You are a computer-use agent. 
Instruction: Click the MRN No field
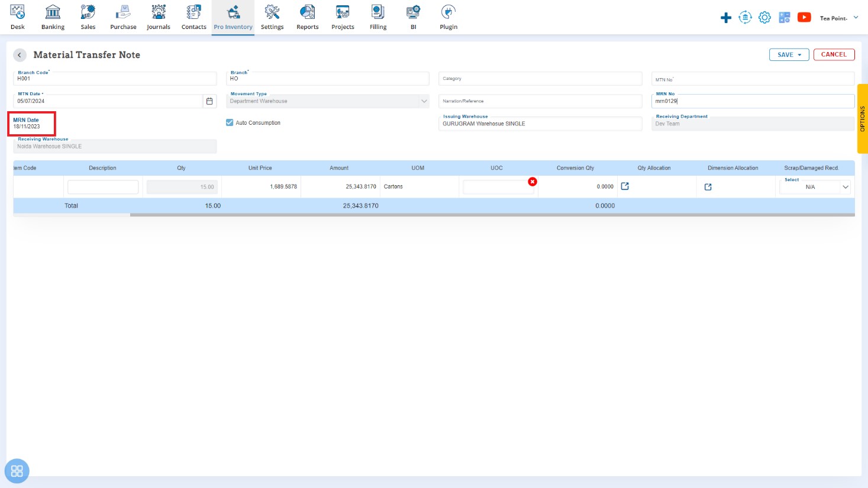(x=753, y=101)
